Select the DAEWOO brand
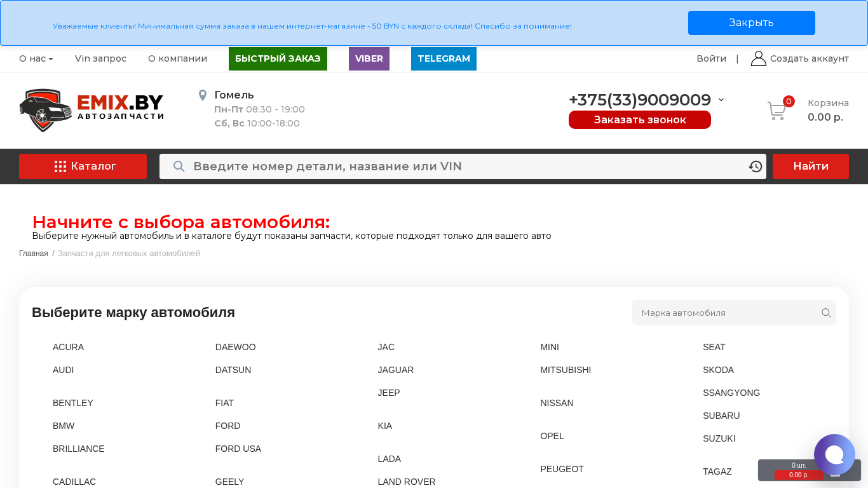The image size is (868, 488). pos(236,347)
